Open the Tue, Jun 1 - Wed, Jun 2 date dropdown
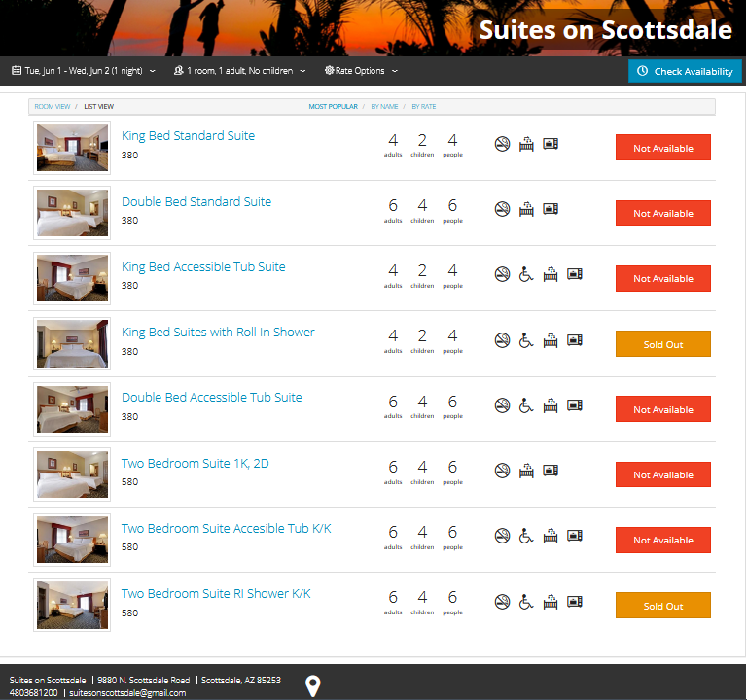This screenshot has width=747, height=700. 84,70
